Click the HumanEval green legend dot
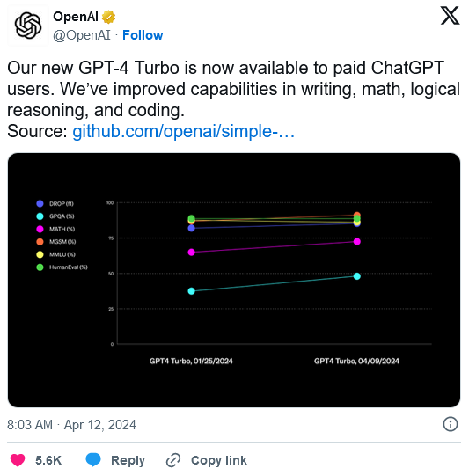 pyautogui.click(x=40, y=267)
